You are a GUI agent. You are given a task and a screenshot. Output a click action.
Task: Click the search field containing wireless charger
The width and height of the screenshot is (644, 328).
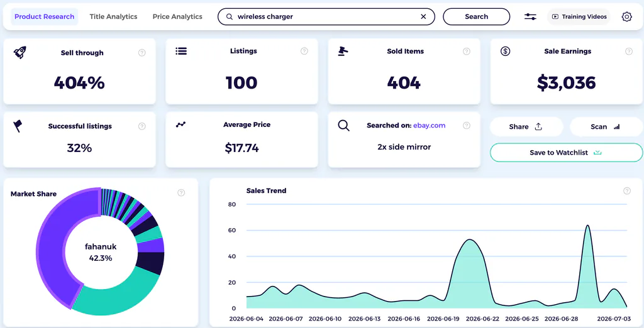tap(326, 17)
